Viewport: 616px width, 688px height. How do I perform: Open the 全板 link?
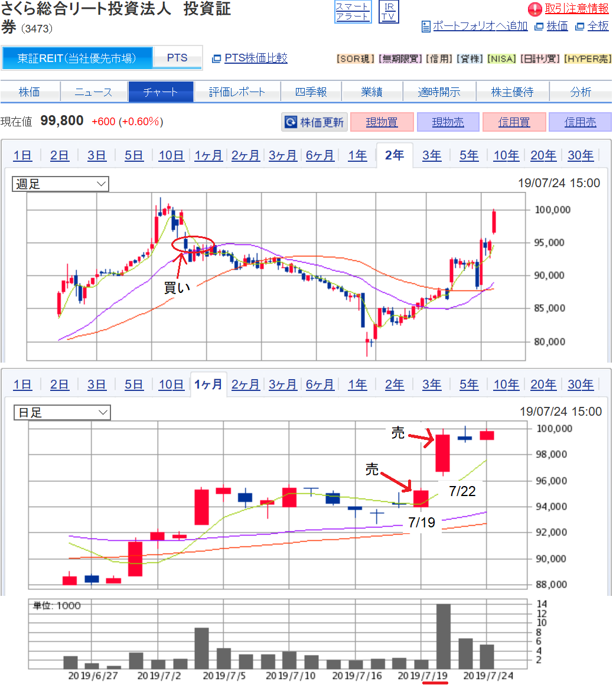(x=598, y=27)
